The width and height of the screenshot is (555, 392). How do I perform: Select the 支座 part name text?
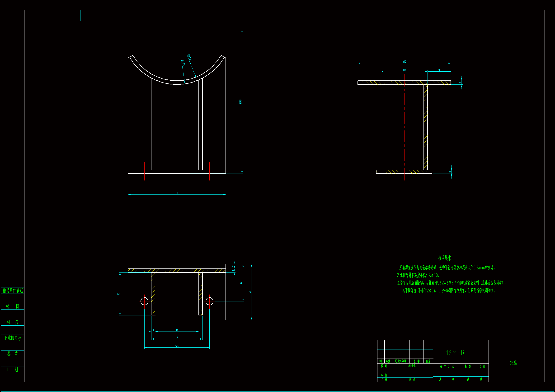[513, 363]
